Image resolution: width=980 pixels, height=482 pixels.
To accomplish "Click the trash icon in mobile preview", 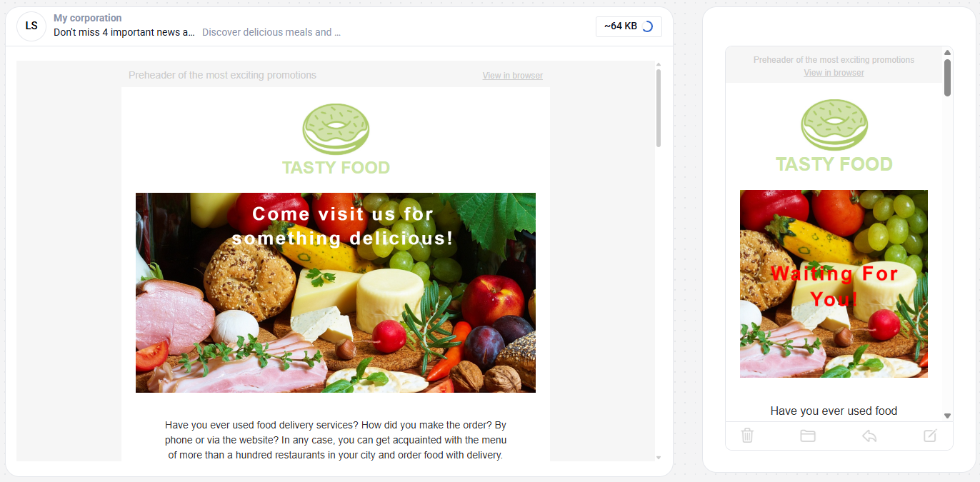I will 747,436.
